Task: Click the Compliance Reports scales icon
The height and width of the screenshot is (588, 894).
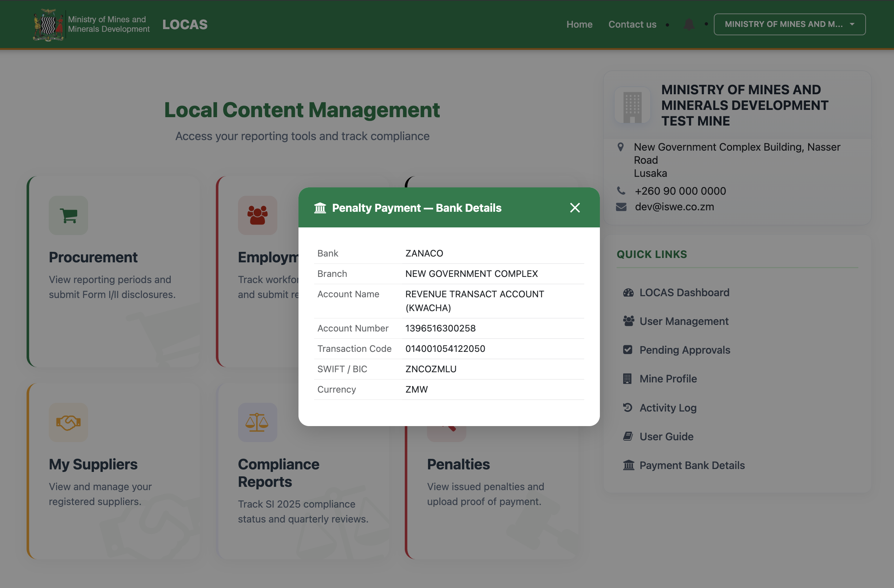Action: [x=258, y=422]
